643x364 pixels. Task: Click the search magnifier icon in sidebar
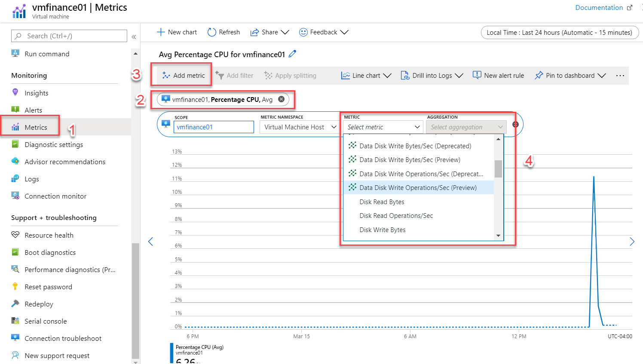18,36
